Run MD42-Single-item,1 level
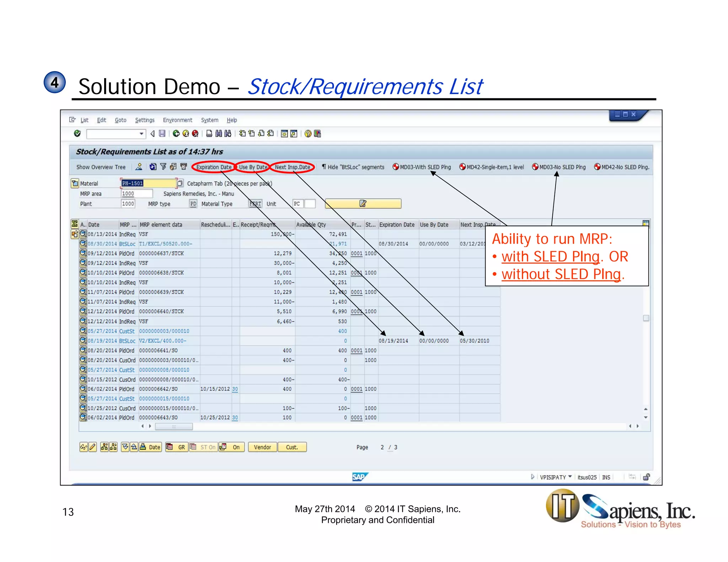Screen dimensions: 728x562 pos(492,167)
